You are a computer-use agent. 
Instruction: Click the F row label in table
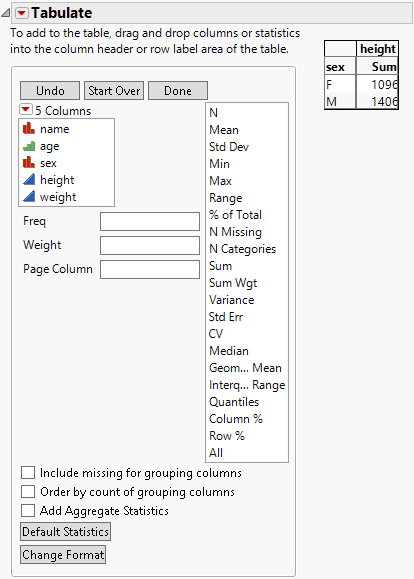tap(340, 84)
